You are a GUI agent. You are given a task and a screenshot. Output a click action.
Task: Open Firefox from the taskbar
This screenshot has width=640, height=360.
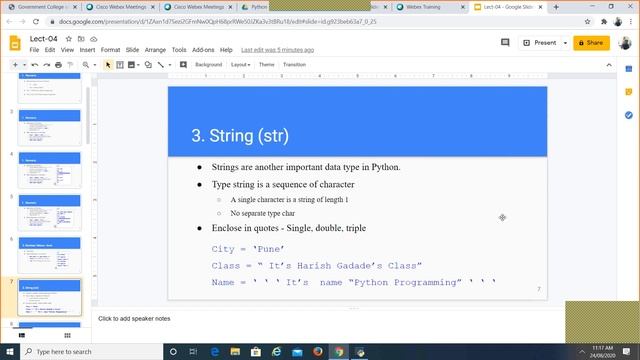[x=318, y=351]
